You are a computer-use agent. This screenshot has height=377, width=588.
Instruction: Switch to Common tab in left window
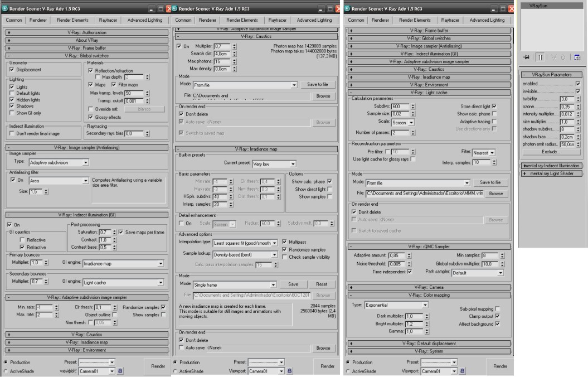click(14, 20)
